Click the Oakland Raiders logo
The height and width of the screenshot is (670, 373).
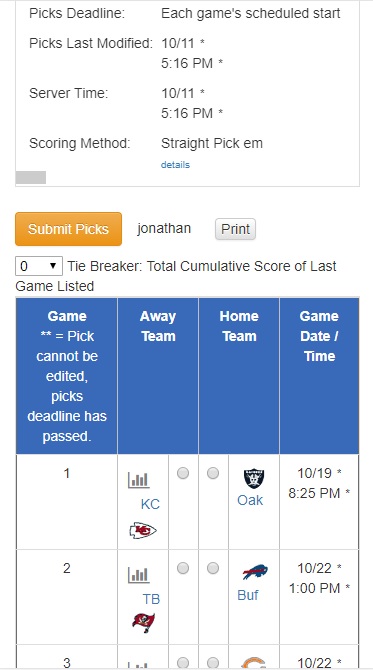(254, 479)
